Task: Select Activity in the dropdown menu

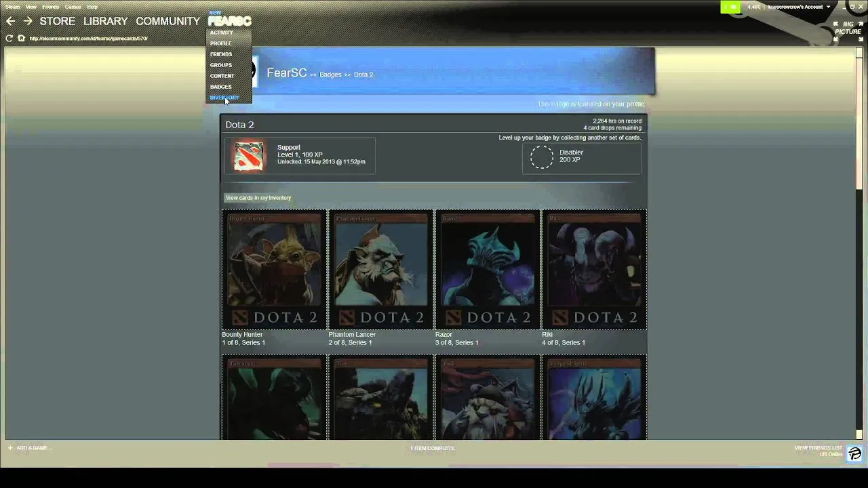Action: (222, 33)
